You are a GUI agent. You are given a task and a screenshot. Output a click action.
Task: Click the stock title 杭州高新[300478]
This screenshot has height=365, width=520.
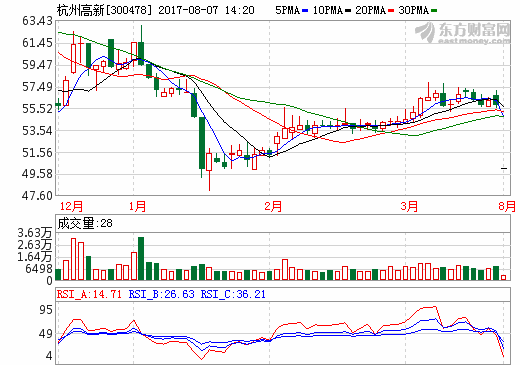[x=104, y=10]
